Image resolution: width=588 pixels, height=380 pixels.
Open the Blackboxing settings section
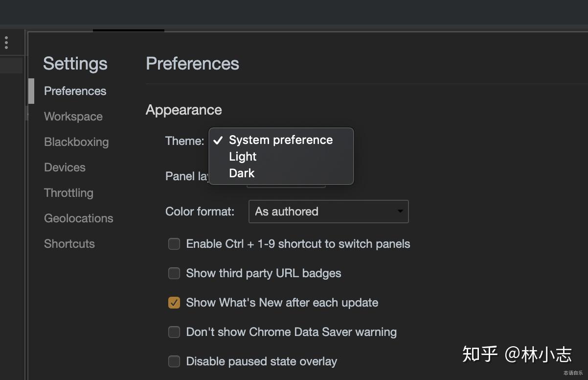click(x=76, y=142)
